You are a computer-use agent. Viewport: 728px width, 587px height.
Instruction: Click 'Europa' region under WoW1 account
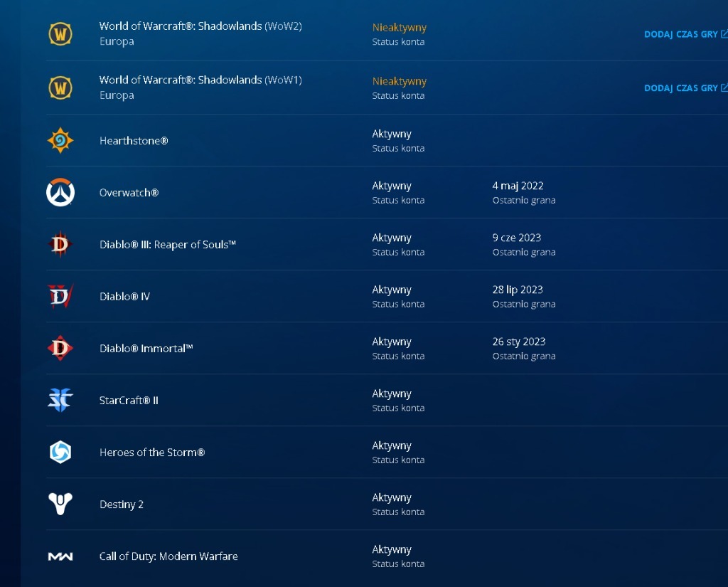[117, 95]
